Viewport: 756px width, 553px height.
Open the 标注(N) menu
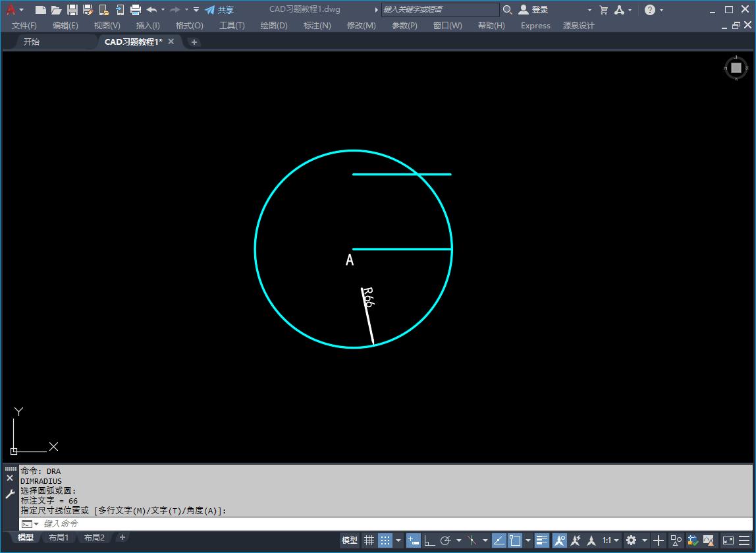pyautogui.click(x=317, y=26)
